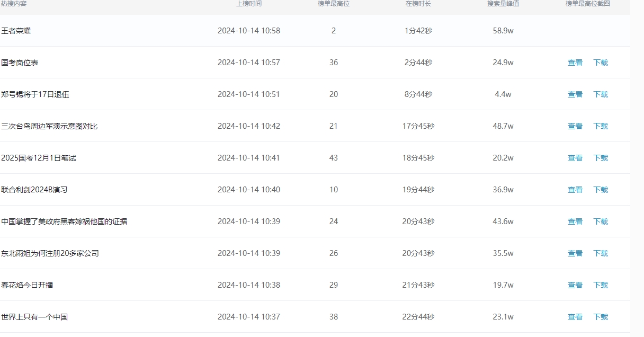Open 查看 for 三次台岛周边军演示意图对比
Image resolution: width=644 pixels, height=337 pixels.
575,126
